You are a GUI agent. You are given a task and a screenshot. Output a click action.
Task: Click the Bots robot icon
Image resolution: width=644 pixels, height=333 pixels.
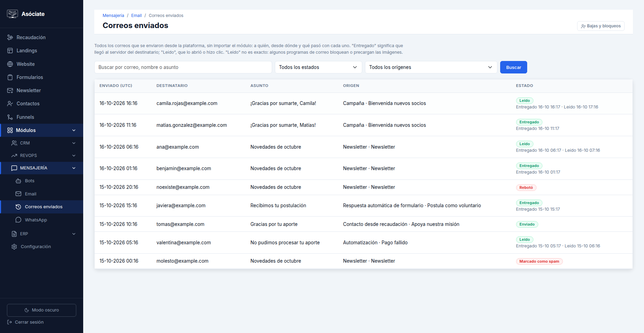[18, 181]
